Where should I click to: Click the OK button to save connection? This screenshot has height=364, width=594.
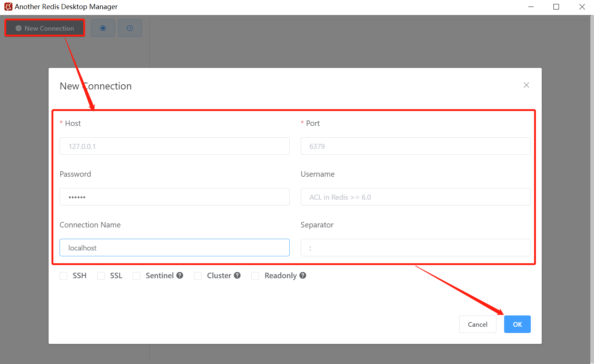pyautogui.click(x=517, y=324)
